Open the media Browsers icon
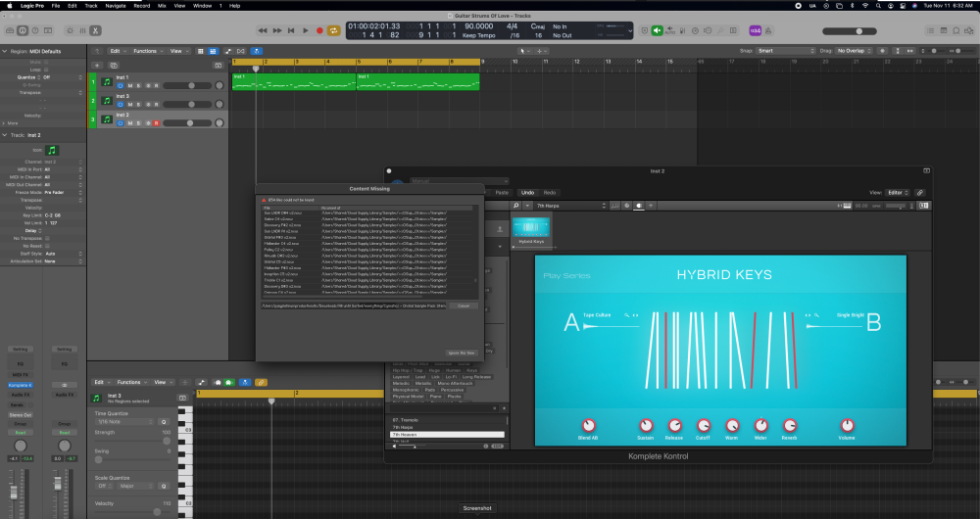 pyautogui.click(x=969, y=30)
